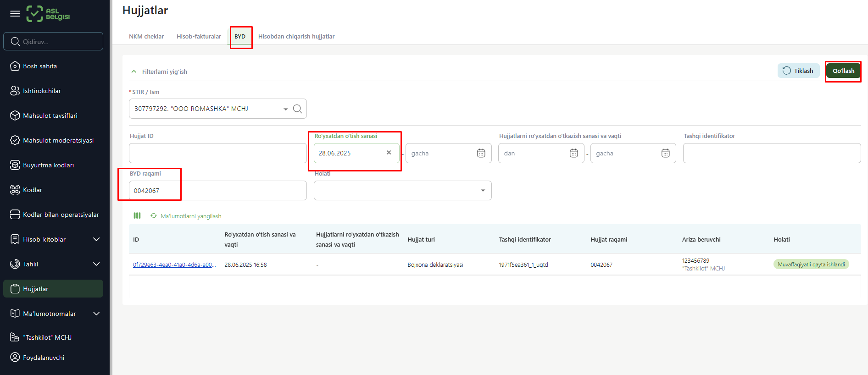Switch to NKM cheklar tab
This screenshot has height=375, width=868.
click(146, 37)
